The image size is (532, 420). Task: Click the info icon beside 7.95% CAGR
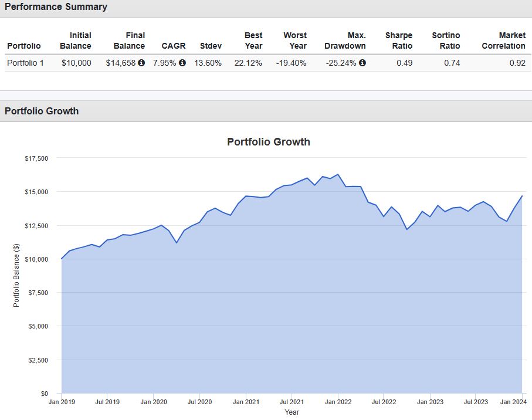pyautogui.click(x=182, y=63)
